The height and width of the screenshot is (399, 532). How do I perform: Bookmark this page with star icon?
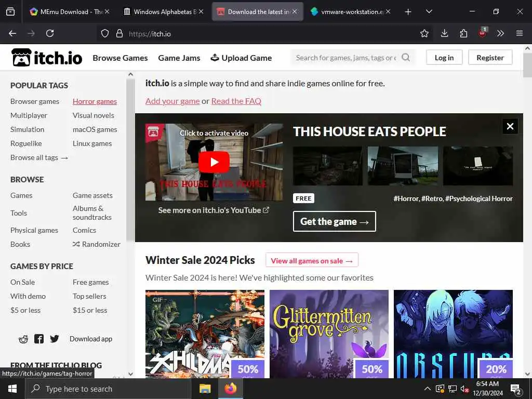pos(424,33)
